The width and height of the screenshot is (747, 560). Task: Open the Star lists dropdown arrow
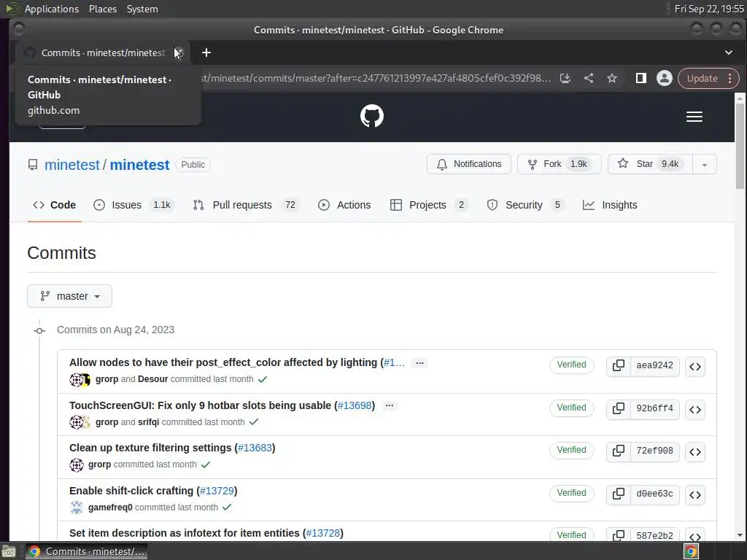[705, 165]
